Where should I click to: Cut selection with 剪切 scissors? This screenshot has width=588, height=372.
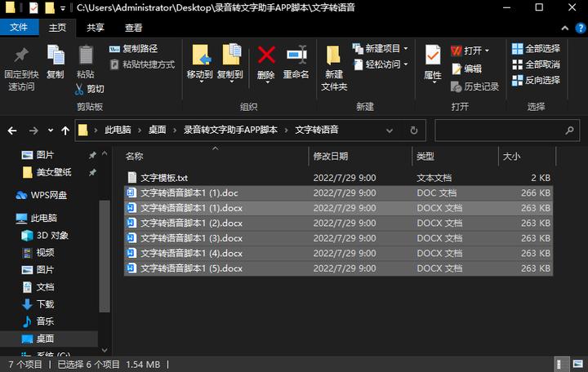pos(90,89)
